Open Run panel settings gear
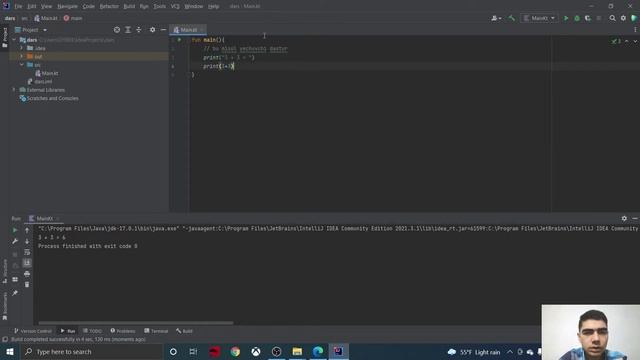Viewport: 640px width, 360px height. point(624,219)
